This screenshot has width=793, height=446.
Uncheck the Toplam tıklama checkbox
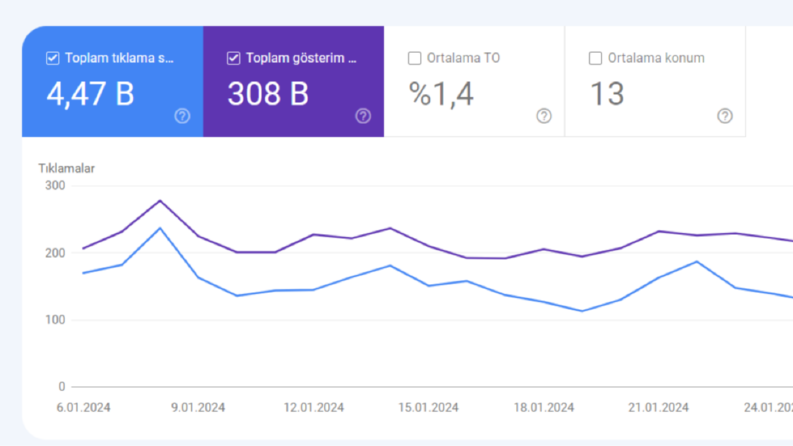pyautogui.click(x=53, y=58)
